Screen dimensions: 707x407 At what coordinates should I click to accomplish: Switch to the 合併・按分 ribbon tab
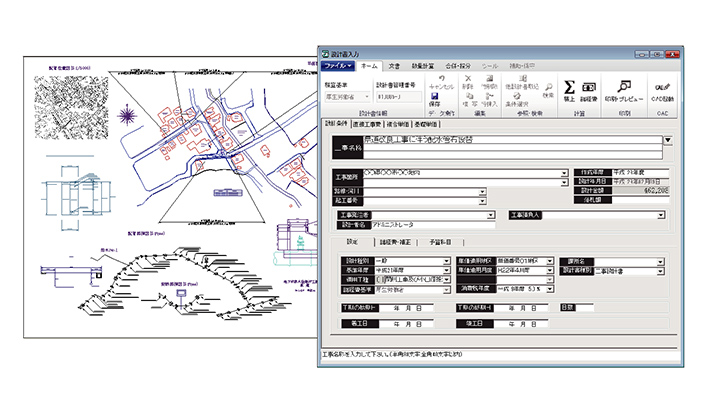point(458,66)
